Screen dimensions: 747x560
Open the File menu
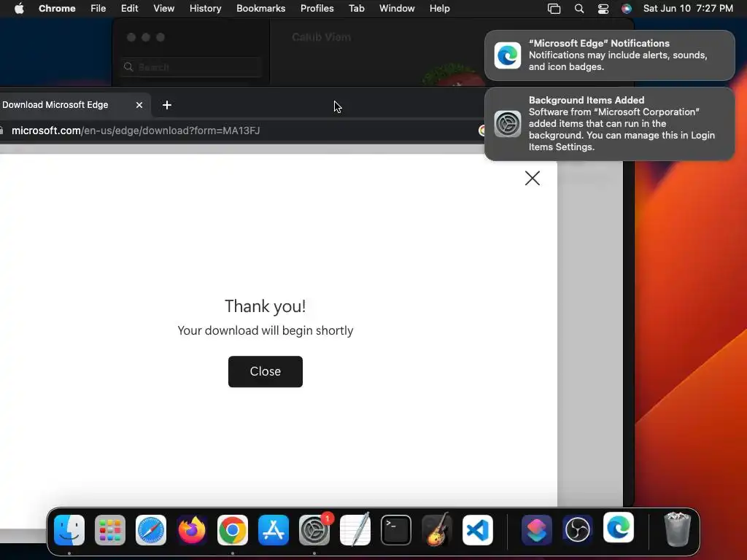click(x=98, y=9)
